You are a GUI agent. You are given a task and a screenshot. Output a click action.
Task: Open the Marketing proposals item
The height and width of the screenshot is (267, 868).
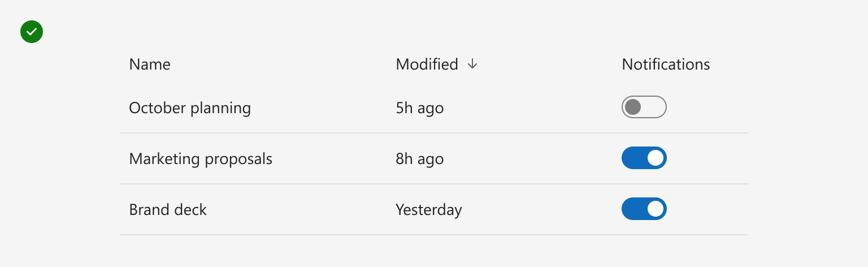pos(201,160)
